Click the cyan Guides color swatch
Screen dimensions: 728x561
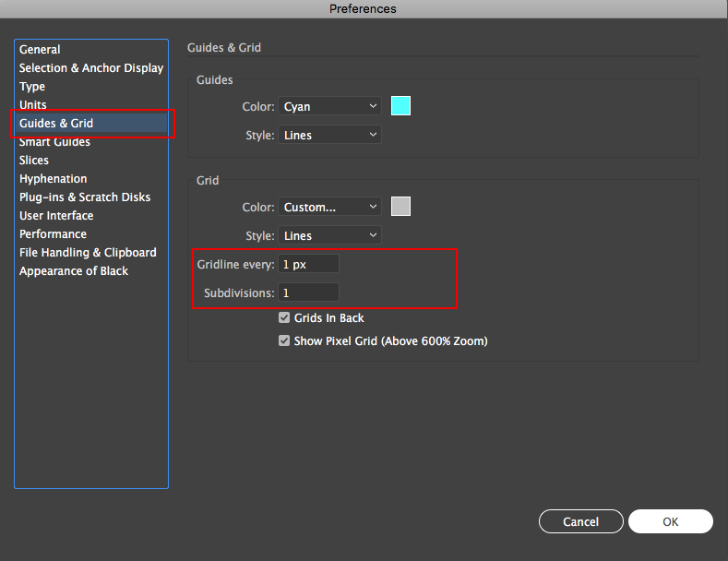400,106
